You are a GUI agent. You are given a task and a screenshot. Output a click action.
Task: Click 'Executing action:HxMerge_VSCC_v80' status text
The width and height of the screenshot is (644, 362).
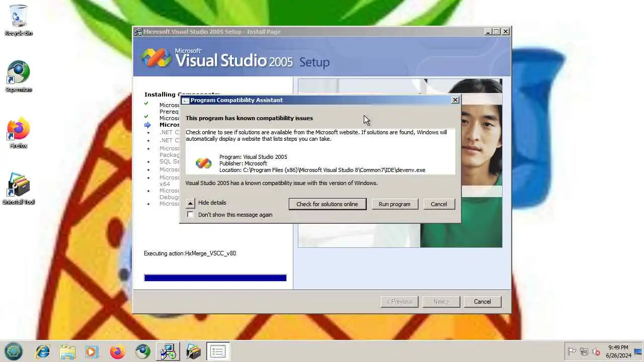tap(190, 253)
